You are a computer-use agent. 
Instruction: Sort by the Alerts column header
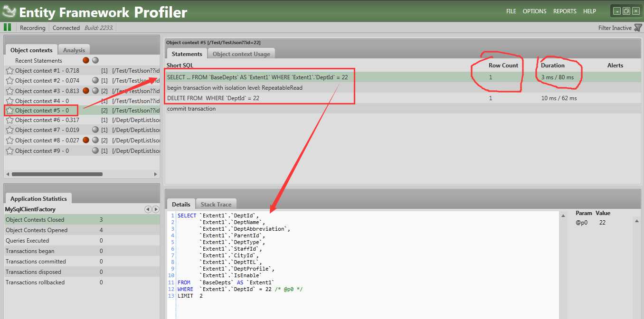click(615, 65)
